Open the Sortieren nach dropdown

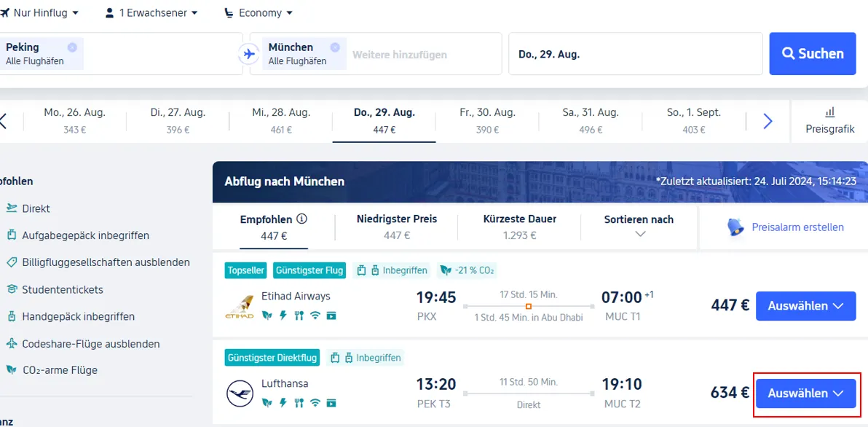[x=639, y=226]
